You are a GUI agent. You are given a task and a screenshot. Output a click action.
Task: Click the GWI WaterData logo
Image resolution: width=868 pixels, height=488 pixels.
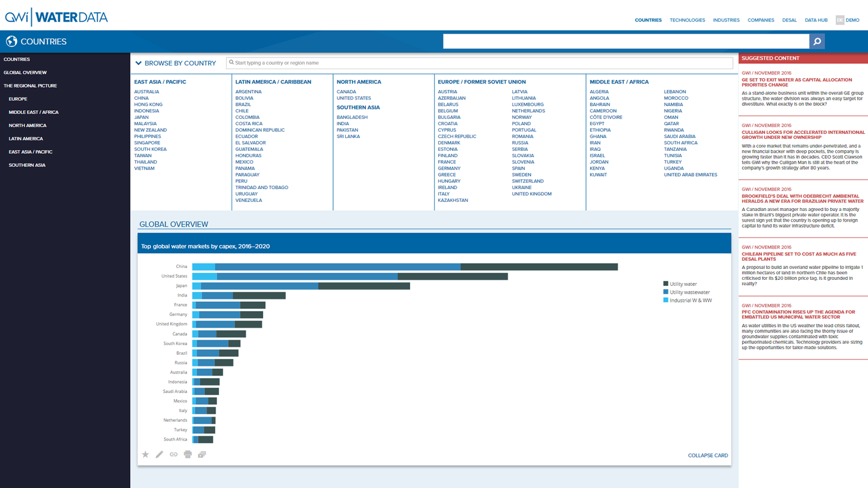(56, 17)
